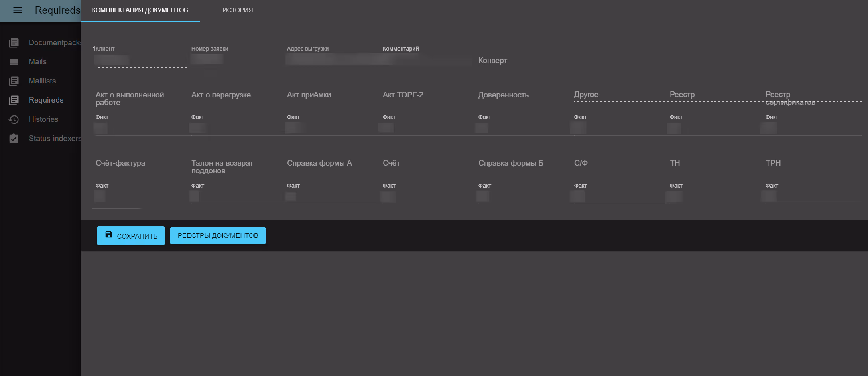The width and height of the screenshot is (868, 376).
Task: Click the Счёт-фактура label
Action: [x=120, y=163]
